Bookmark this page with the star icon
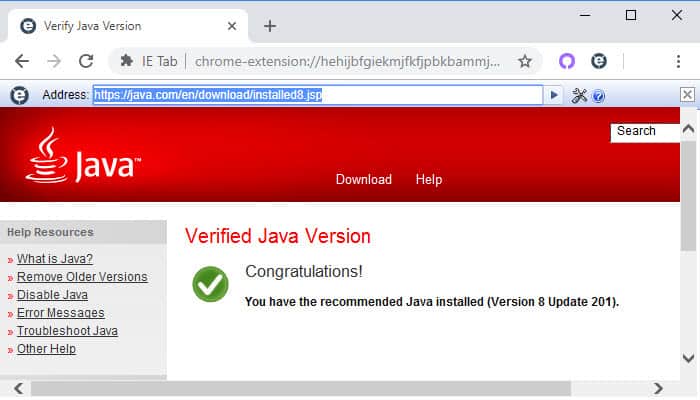The height and width of the screenshot is (400, 700). click(525, 61)
